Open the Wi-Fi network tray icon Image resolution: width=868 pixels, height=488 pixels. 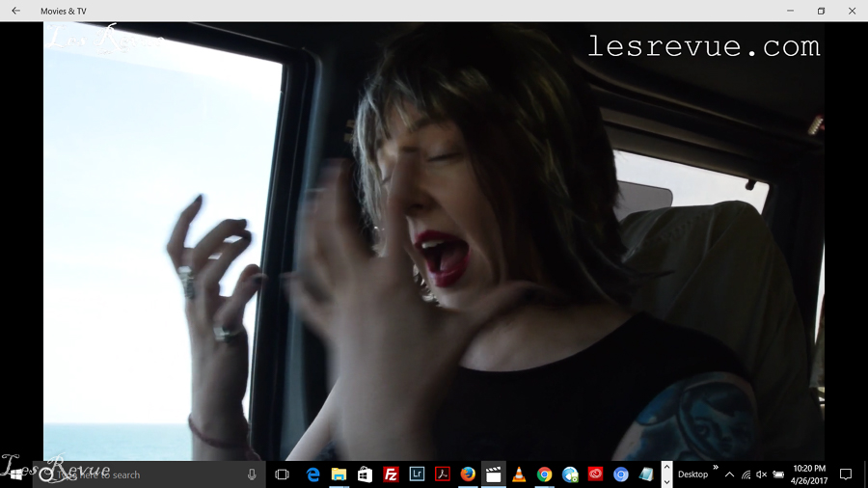tap(746, 474)
